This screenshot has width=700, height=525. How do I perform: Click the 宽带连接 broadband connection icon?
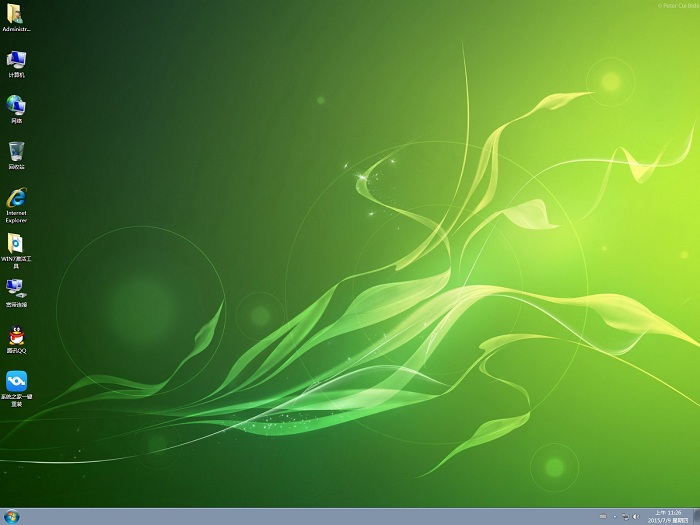point(16,288)
